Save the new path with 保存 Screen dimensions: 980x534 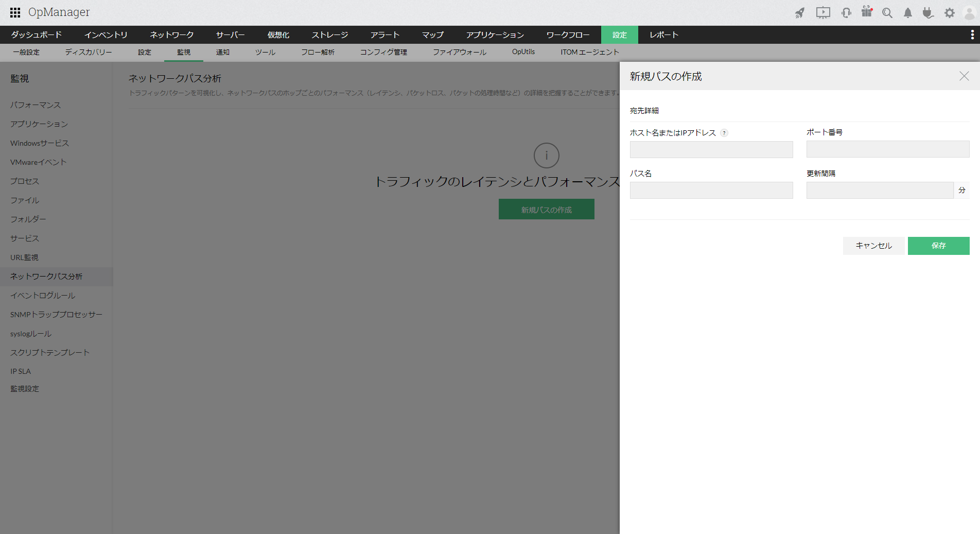[938, 246]
